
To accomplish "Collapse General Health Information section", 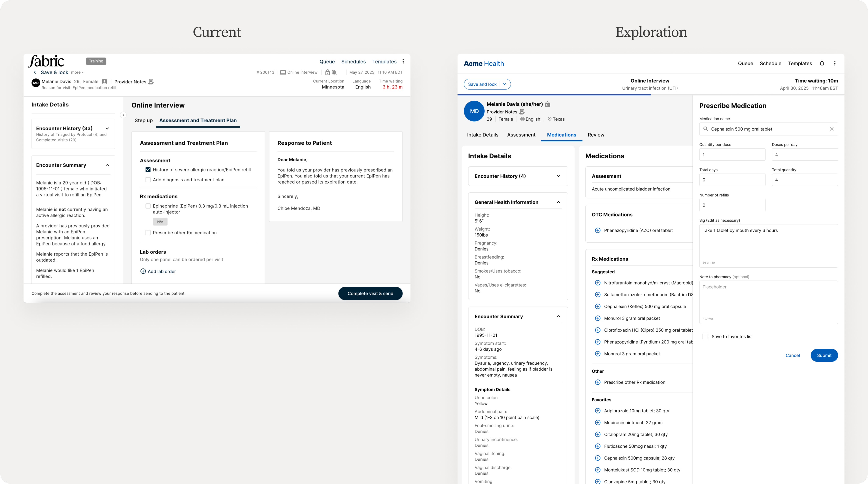I will [x=558, y=202].
